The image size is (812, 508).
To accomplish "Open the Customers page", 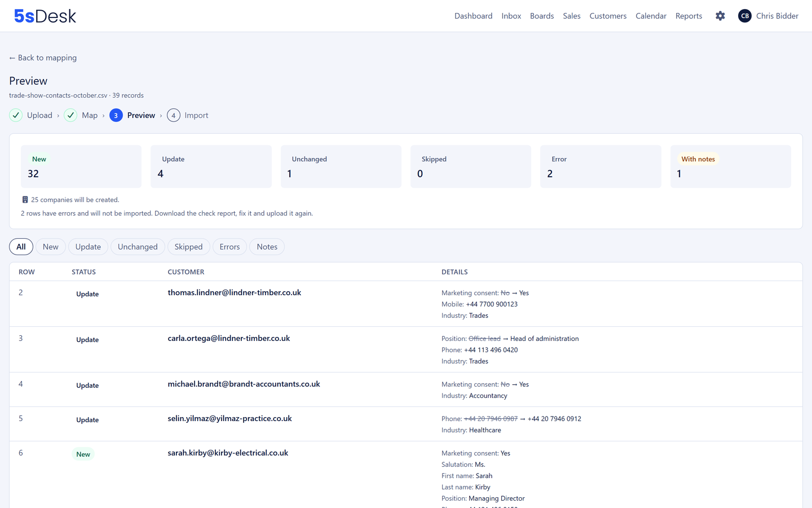I will pyautogui.click(x=608, y=16).
